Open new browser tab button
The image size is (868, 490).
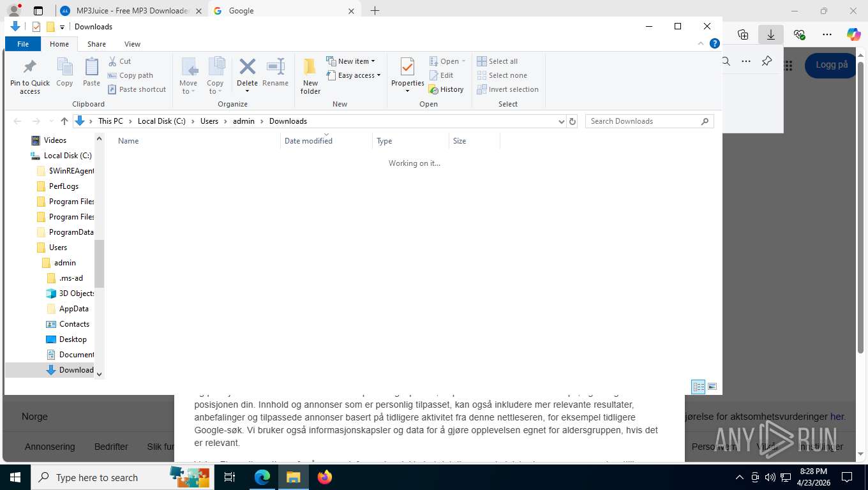click(375, 11)
